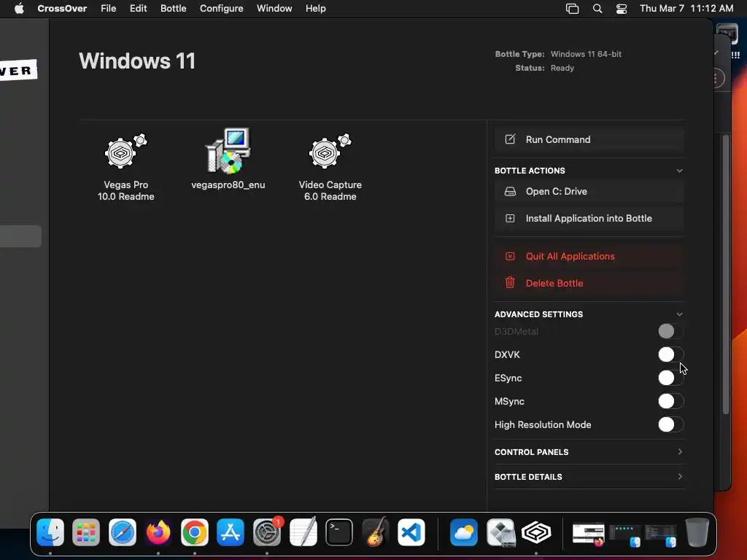Image resolution: width=747 pixels, height=560 pixels.
Task: Click the right panel vertical scrollbar
Action: (x=726, y=275)
